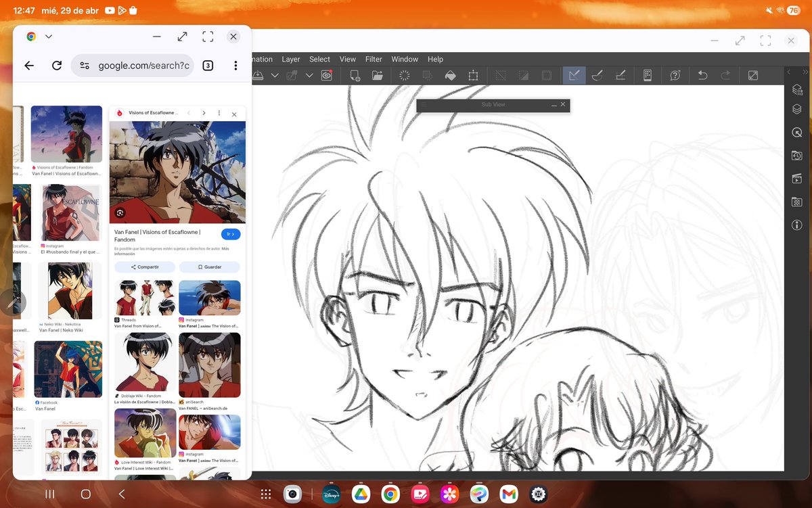This screenshot has width=812, height=508.
Task: Click the Redo arrow in command bar
Action: [725, 76]
